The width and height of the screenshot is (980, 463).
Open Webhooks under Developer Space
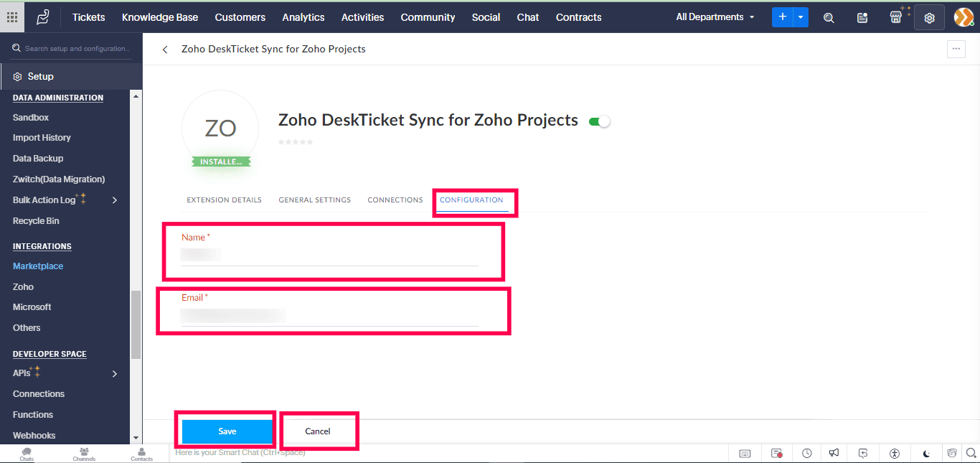coord(34,436)
